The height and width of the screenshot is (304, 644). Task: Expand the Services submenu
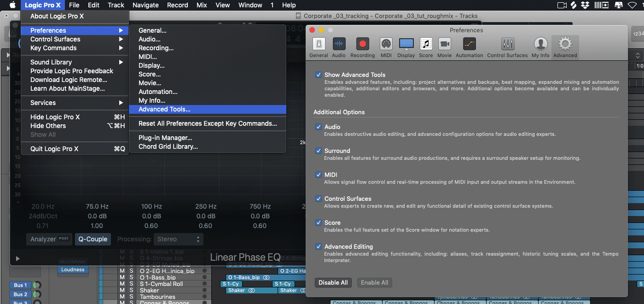[x=75, y=103]
